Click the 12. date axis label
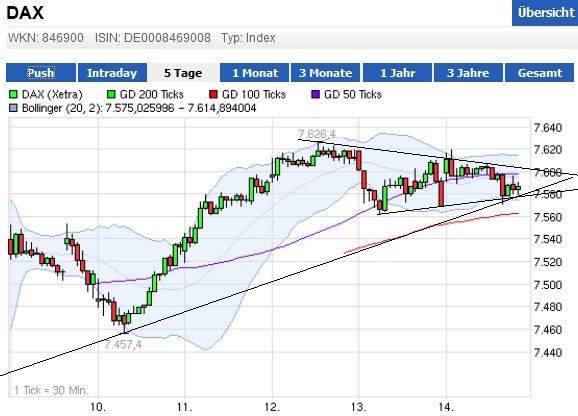The width and height of the screenshot is (578, 416). tap(272, 407)
